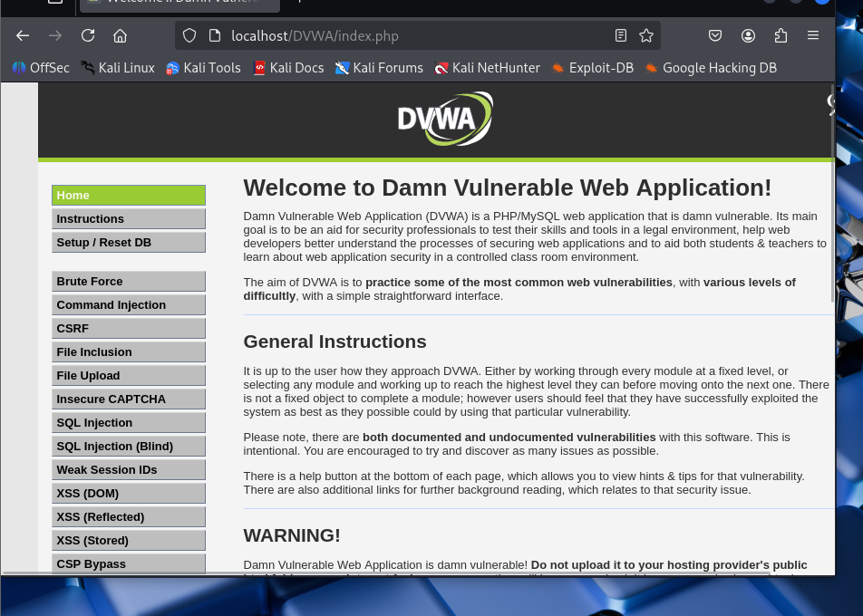Image resolution: width=863 pixels, height=616 pixels.
Task: Open the OffSec bookmark
Action: tap(42, 68)
